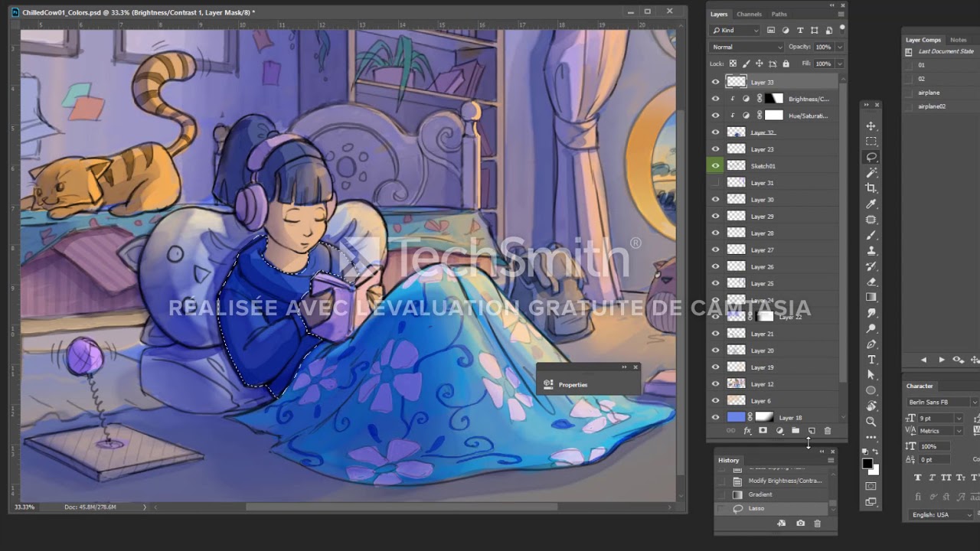The height and width of the screenshot is (551, 980).
Task: Open the Normal blend mode dropdown
Action: 746,47
